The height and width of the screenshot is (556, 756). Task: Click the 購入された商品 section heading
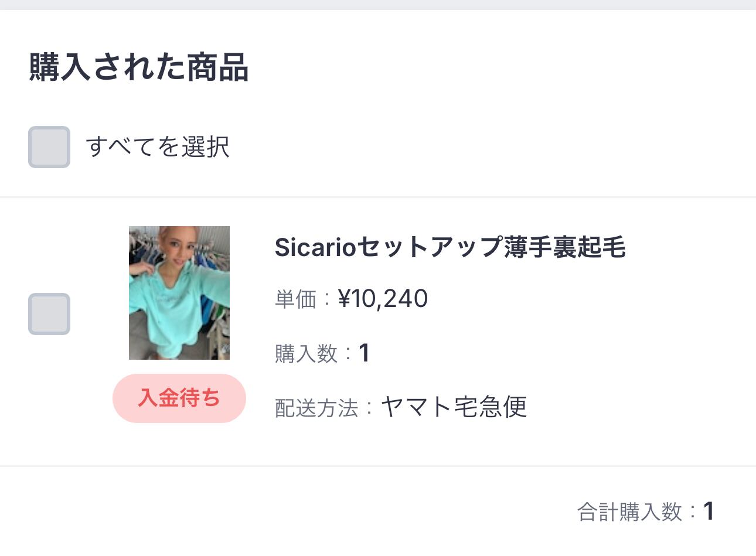pos(139,67)
